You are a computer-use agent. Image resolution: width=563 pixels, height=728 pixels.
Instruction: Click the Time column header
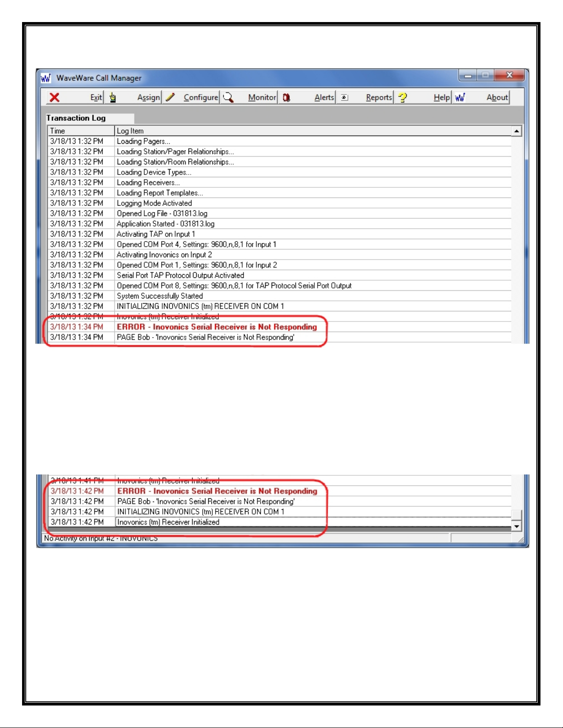[x=81, y=131]
